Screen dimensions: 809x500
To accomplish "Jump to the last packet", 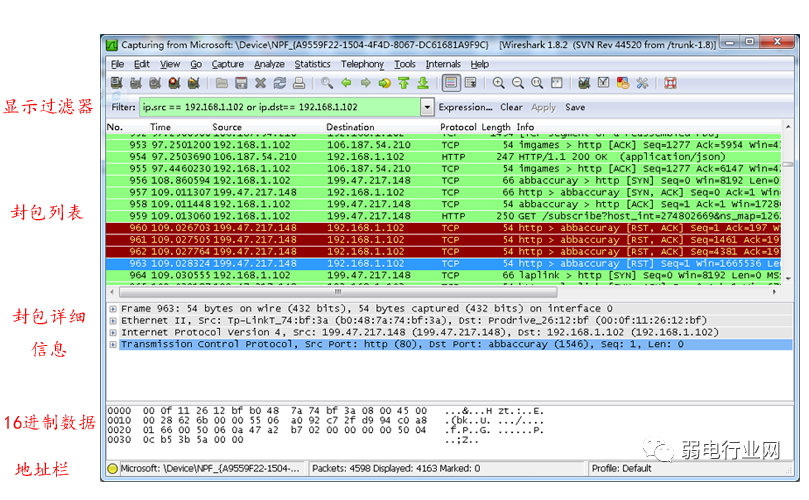I will pyautogui.click(x=423, y=83).
